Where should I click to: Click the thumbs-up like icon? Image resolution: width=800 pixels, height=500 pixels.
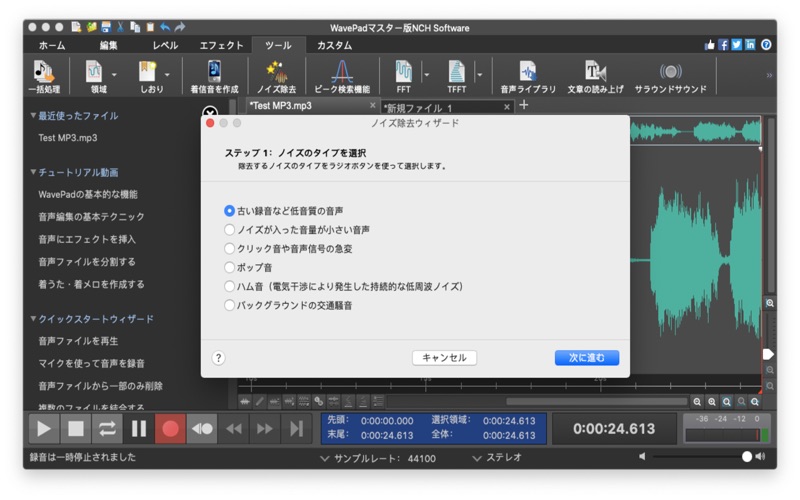(710, 45)
